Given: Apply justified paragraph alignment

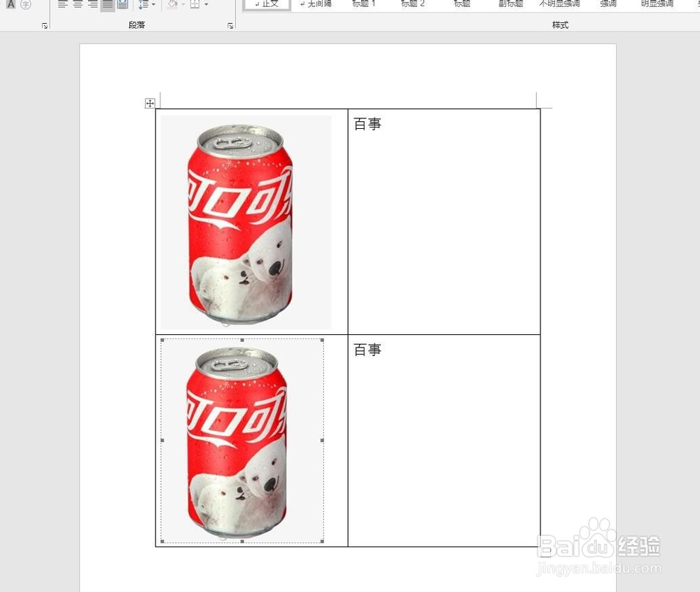Looking at the screenshot, I should point(108,4).
